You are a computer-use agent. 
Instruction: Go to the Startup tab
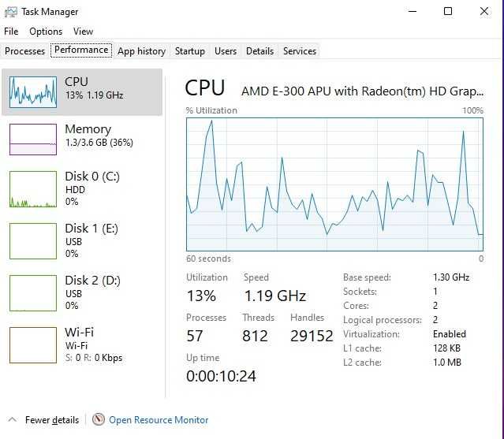pos(190,51)
